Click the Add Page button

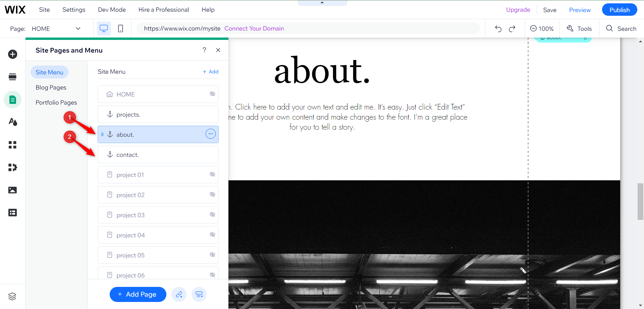(x=138, y=294)
